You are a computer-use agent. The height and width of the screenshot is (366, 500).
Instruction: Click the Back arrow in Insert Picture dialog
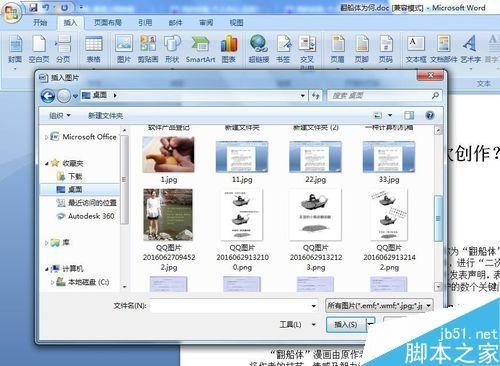pyautogui.click(x=48, y=96)
